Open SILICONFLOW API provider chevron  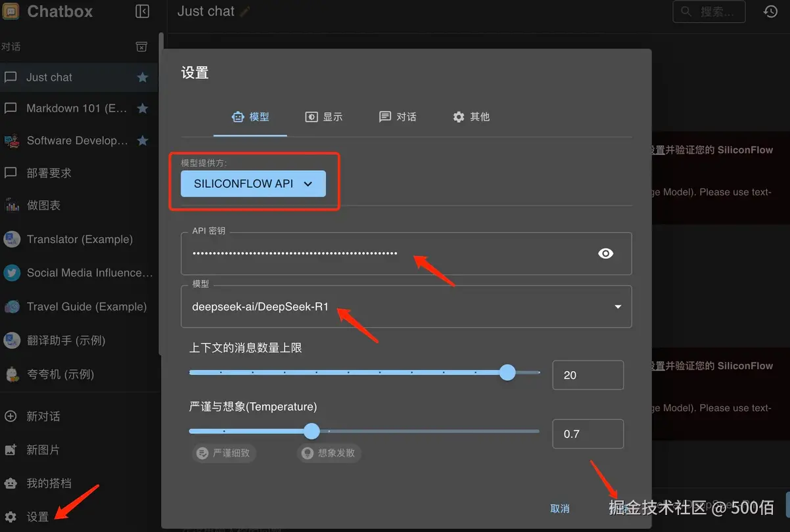pos(308,184)
